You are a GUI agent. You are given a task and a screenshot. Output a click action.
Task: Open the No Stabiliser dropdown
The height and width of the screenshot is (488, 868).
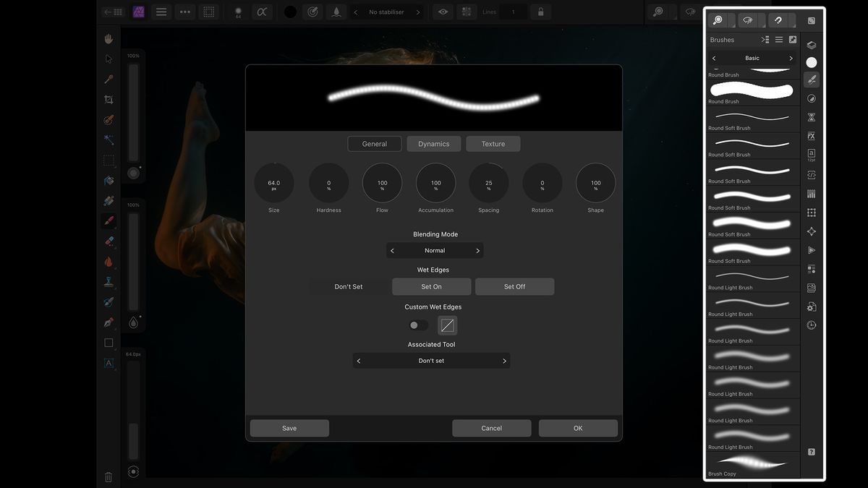click(x=388, y=12)
